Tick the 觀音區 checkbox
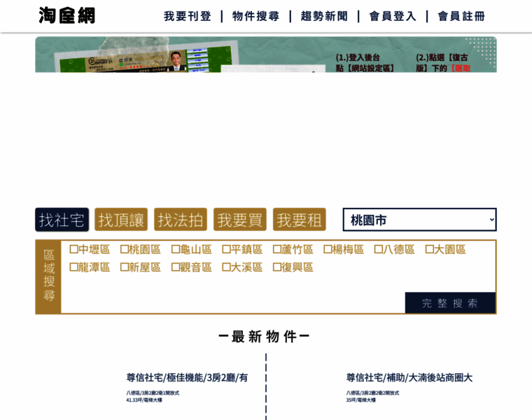 (176, 267)
